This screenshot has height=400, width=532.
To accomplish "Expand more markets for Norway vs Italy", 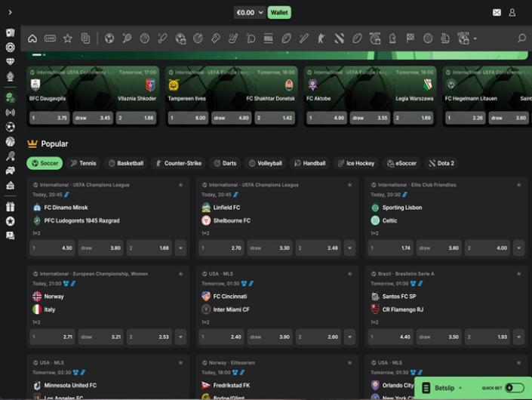I will [x=180, y=337].
